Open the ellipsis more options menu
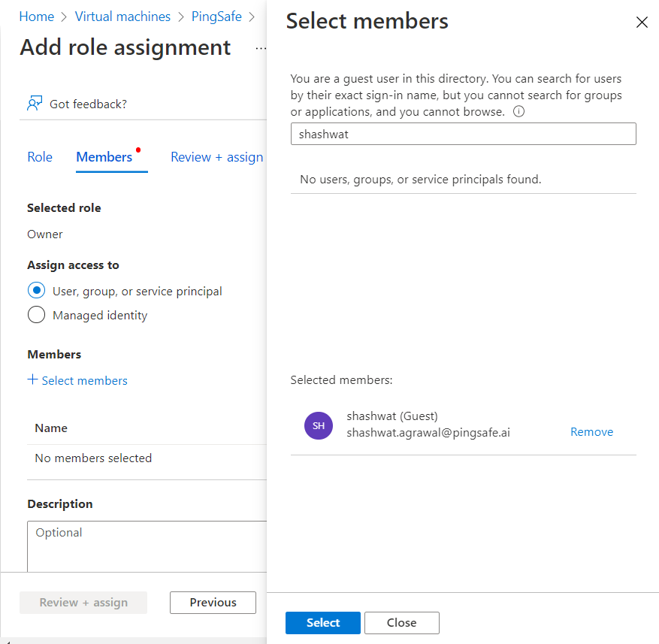Screen dimensions: 659x644 (x=260, y=48)
